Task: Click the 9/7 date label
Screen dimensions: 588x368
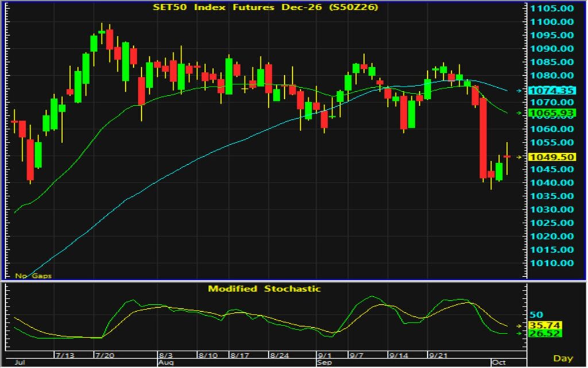Action: [x=356, y=355]
